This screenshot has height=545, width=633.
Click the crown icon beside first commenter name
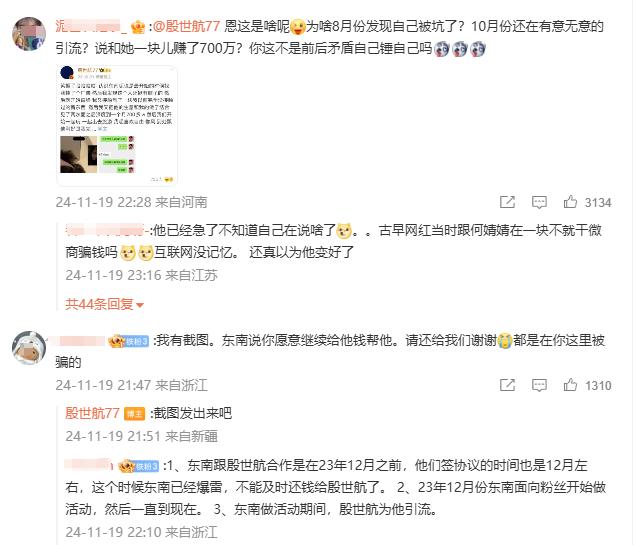pos(138,27)
